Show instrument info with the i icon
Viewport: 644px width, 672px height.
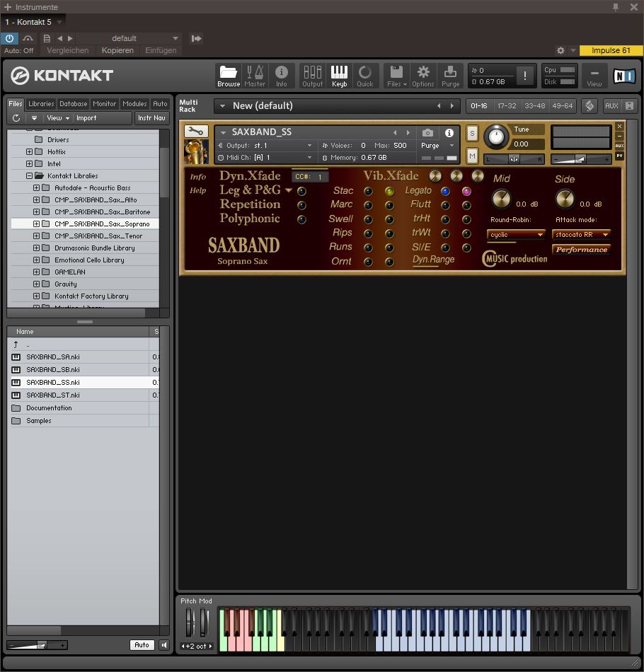[449, 133]
